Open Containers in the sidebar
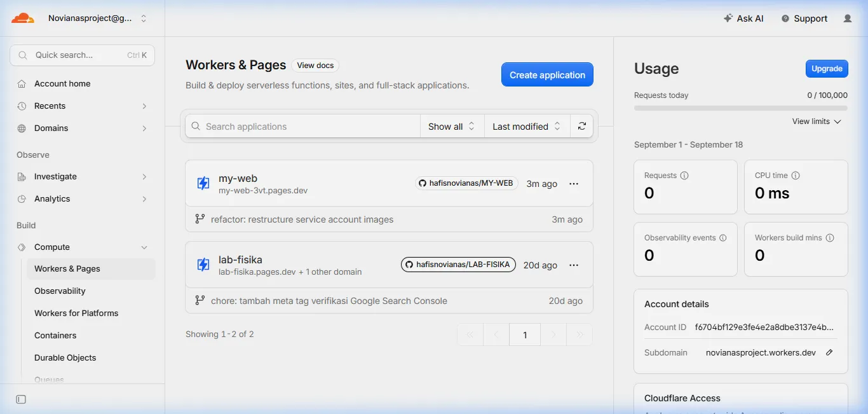This screenshot has width=868, height=414. click(x=55, y=335)
